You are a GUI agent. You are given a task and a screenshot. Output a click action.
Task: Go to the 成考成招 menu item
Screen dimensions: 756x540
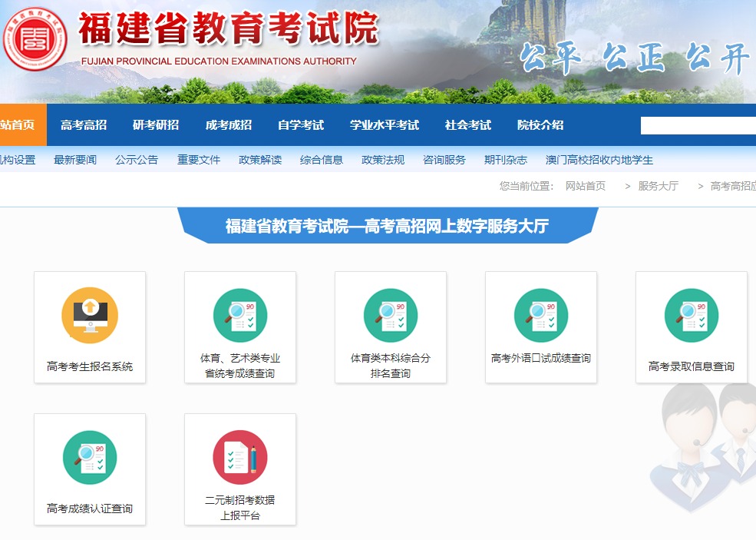(228, 125)
